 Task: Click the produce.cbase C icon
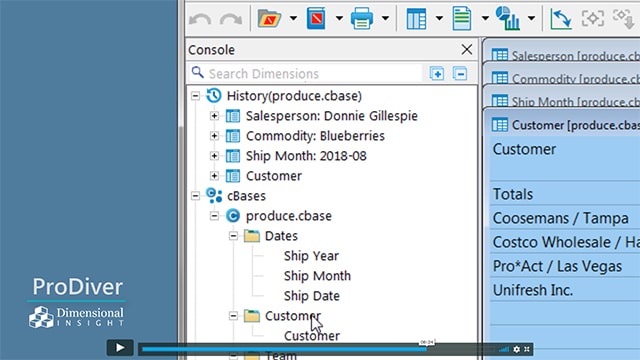click(233, 216)
